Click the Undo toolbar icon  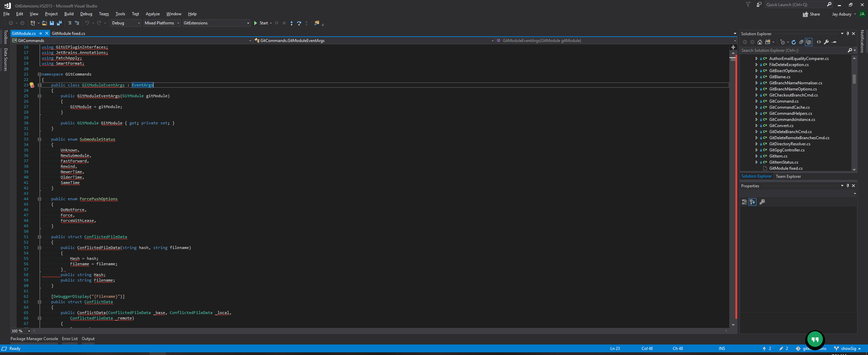[x=87, y=23]
